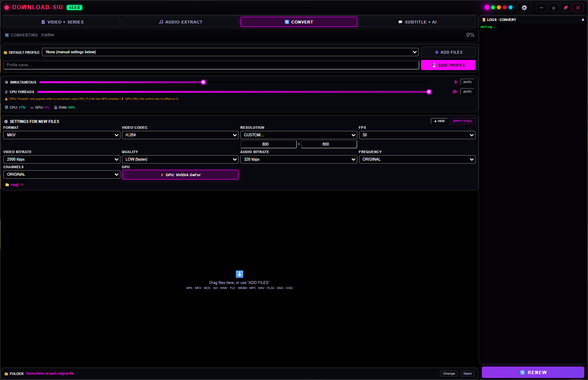This screenshot has width=588, height=380.
Task: Click the 'Waiting...' log line
Action: point(489,27)
